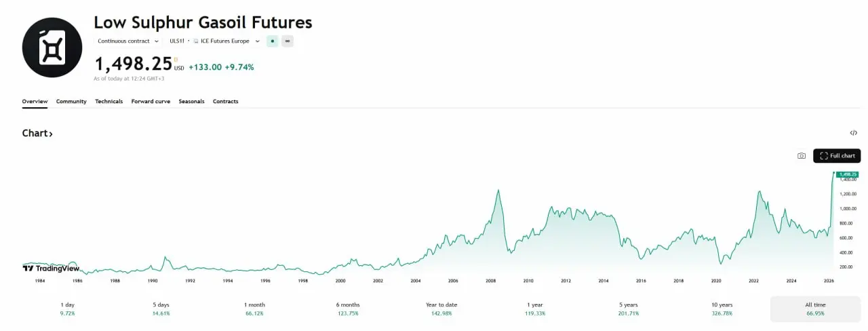
Task: Click the small D delayed-data indicator
Action: pyautogui.click(x=176, y=60)
